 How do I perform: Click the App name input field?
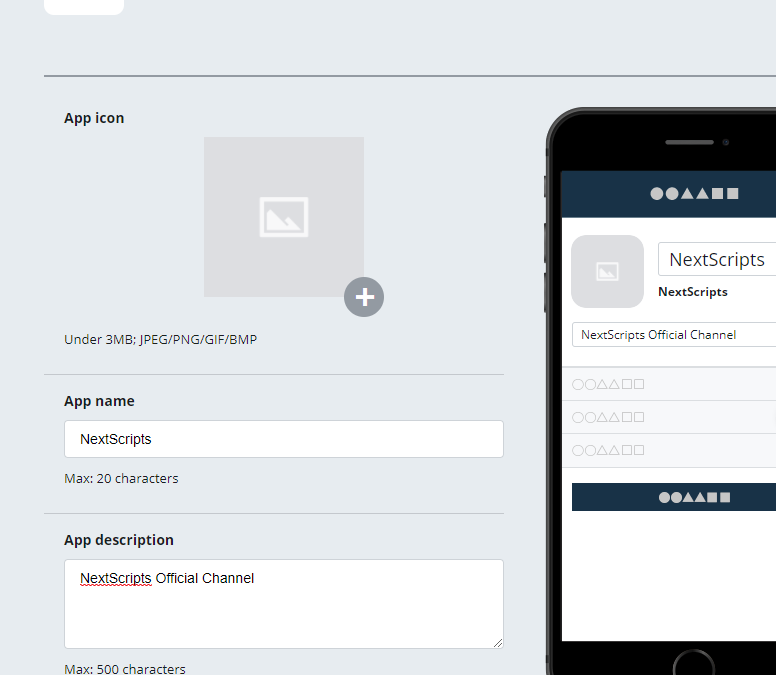pos(284,439)
